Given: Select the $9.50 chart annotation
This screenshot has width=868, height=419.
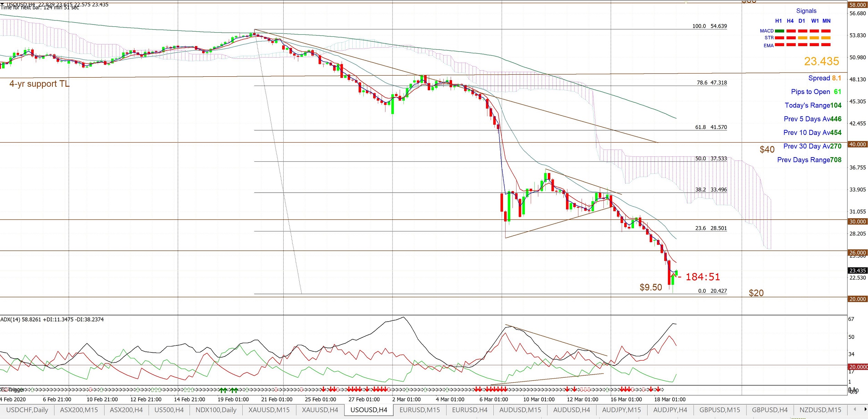Looking at the screenshot, I should (x=651, y=287).
